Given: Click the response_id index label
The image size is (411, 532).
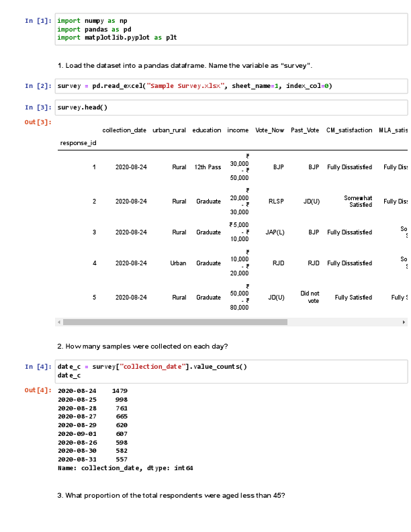Looking at the screenshot, I should (x=79, y=143).
